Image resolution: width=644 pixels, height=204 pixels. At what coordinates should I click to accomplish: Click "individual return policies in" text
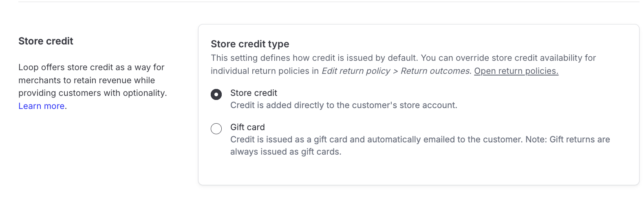point(265,71)
